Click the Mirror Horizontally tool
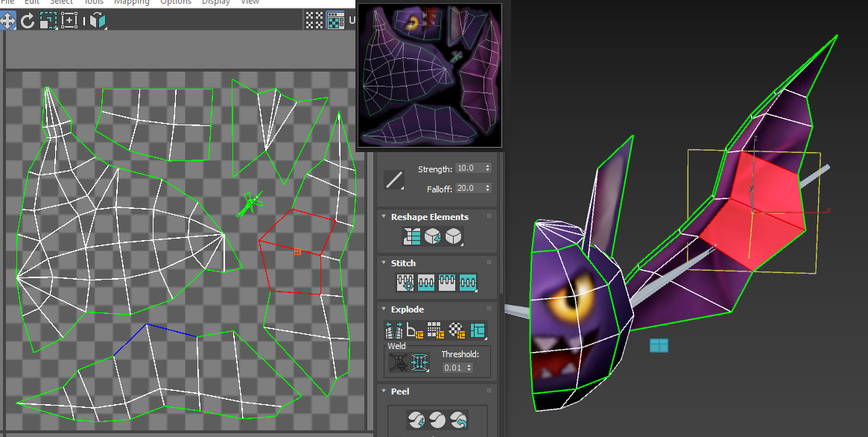 (x=98, y=21)
